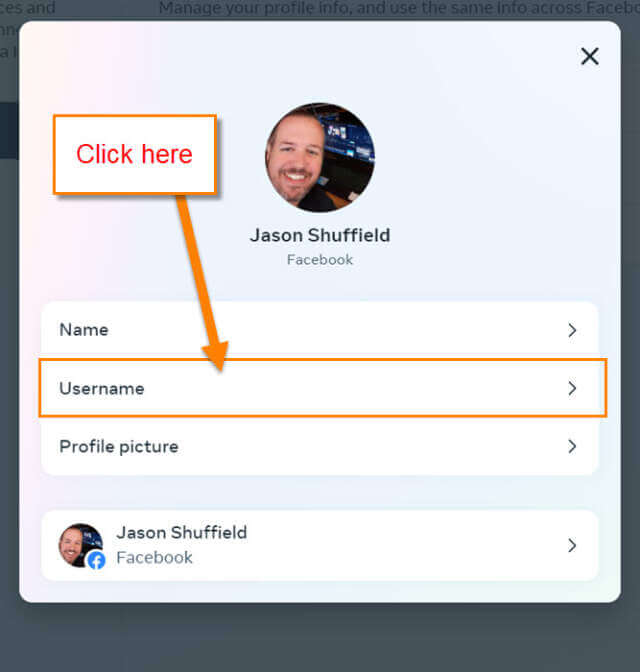This screenshot has height=672, width=640.
Task: Expand the Username row chevron
Action: tap(572, 388)
